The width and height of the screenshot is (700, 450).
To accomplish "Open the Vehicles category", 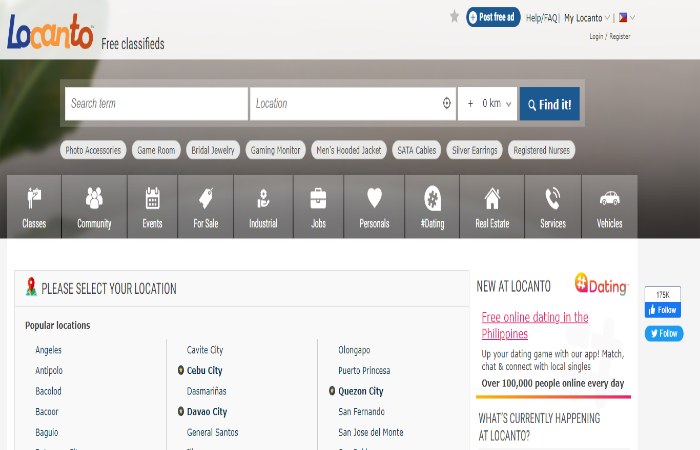I will tap(610, 207).
